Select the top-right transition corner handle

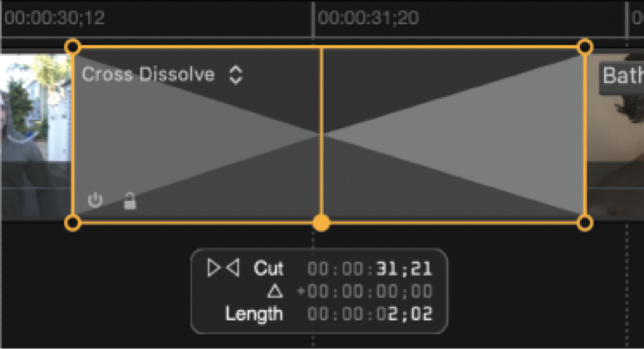585,47
